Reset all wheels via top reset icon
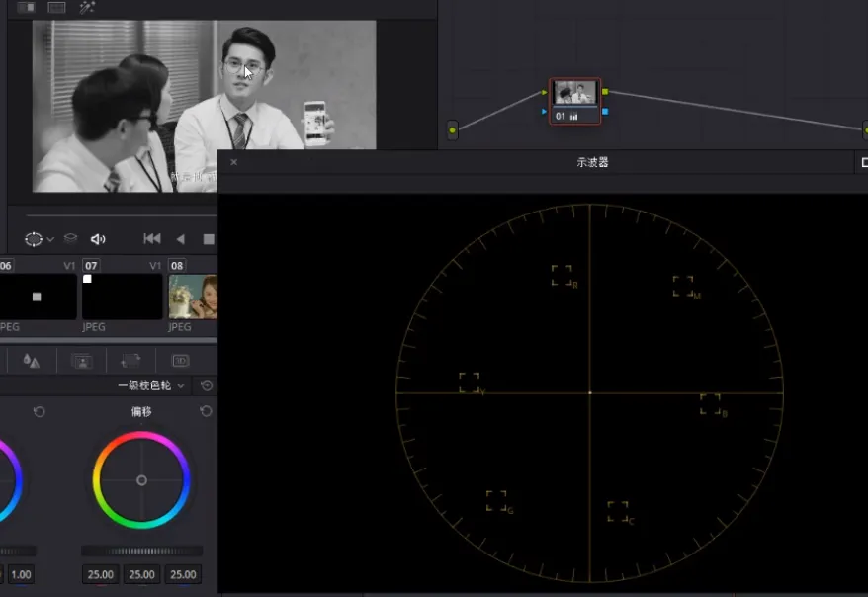868x597 pixels. pos(207,385)
